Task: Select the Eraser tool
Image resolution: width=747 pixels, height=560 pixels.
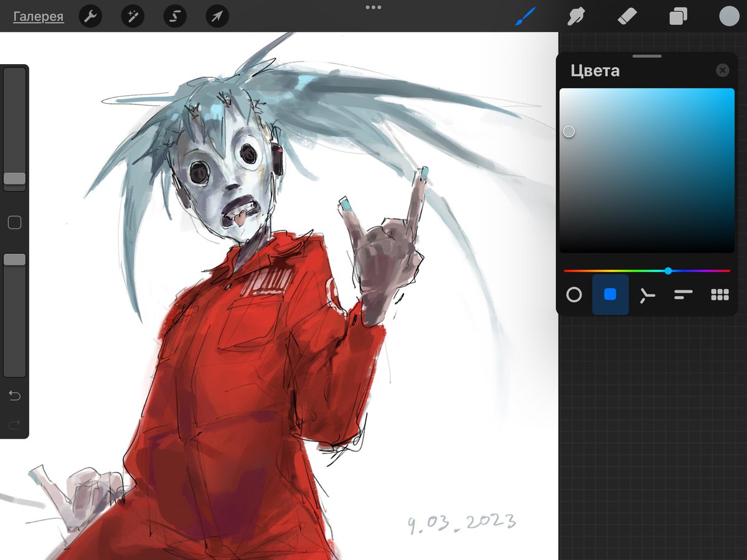Action: click(627, 16)
